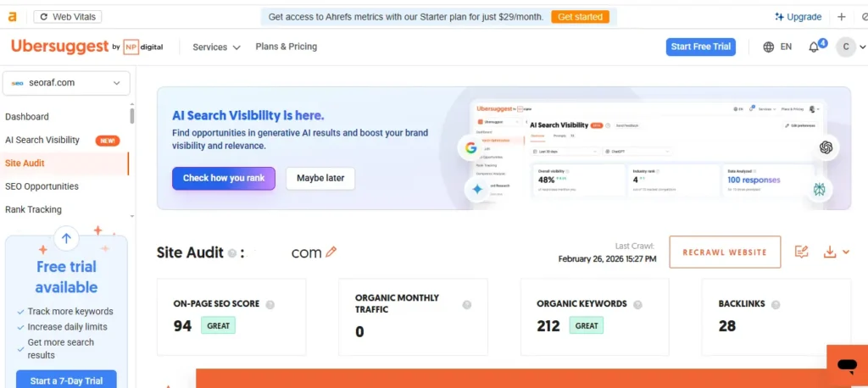Edit the site domain with pencil icon

(331, 252)
